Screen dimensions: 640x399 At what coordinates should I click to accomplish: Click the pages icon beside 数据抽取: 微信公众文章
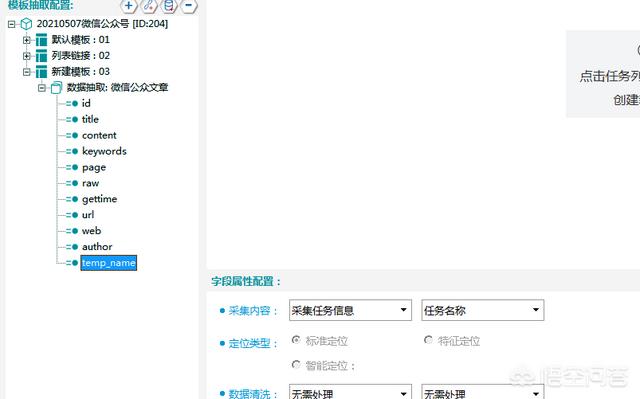[56, 87]
